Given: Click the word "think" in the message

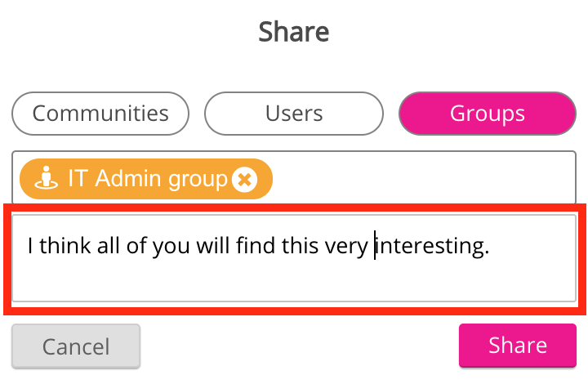Looking at the screenshot, I should pos(64,245).
